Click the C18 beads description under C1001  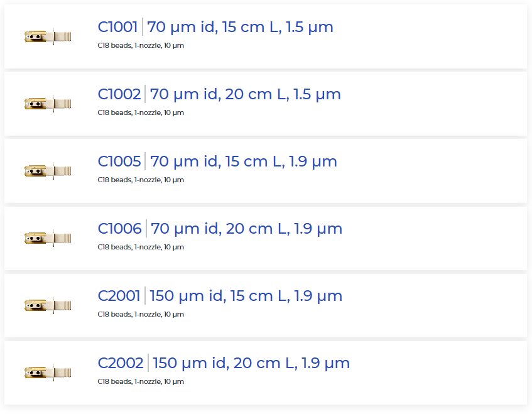pyautogui.click(x=141, y=46)
